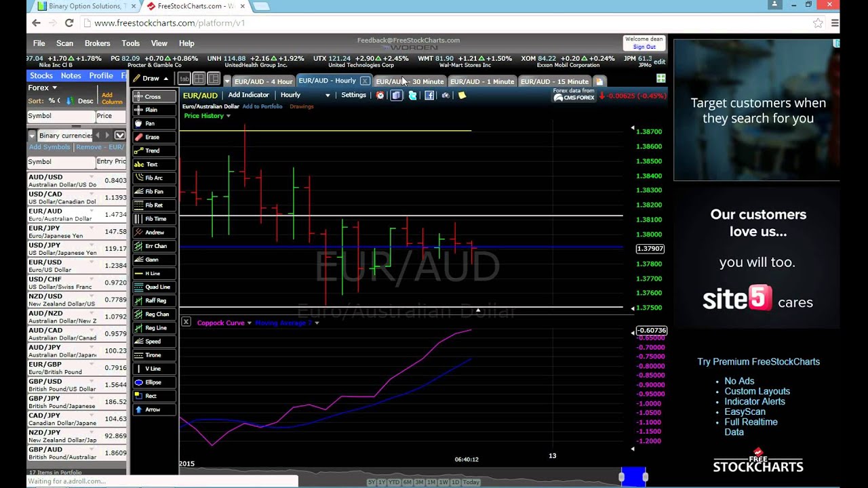Screen dimensions: 868x488
Task: Select the EUR/JPY watchlist row
Action: point(77,231)
